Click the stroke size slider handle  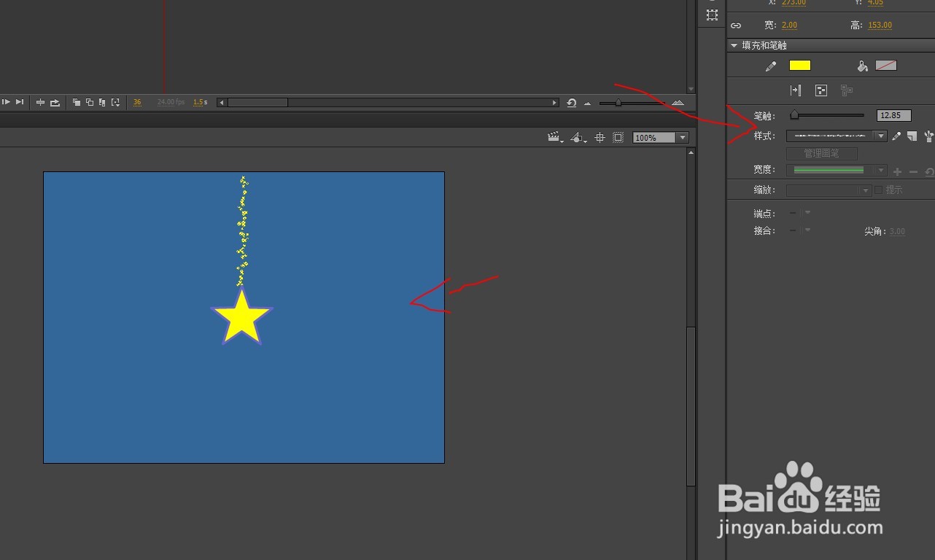(794, 115)
